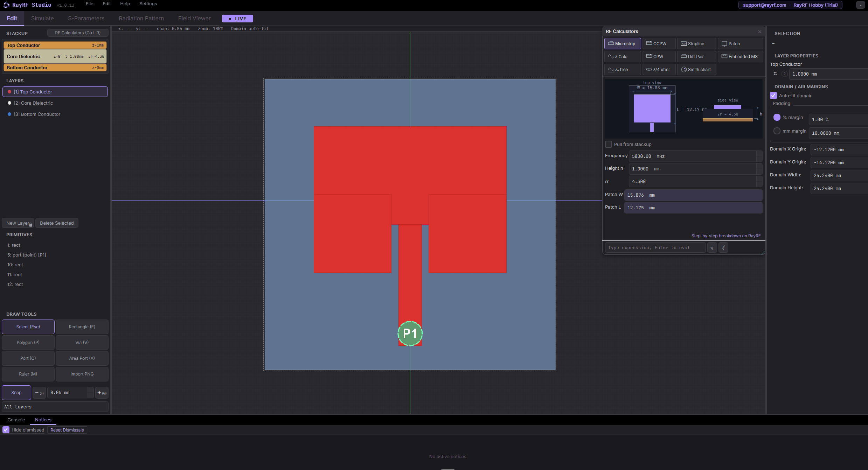This screenshot has width=868, height=470.
Task: Click the New Layer button
Action: coord(18,223)
